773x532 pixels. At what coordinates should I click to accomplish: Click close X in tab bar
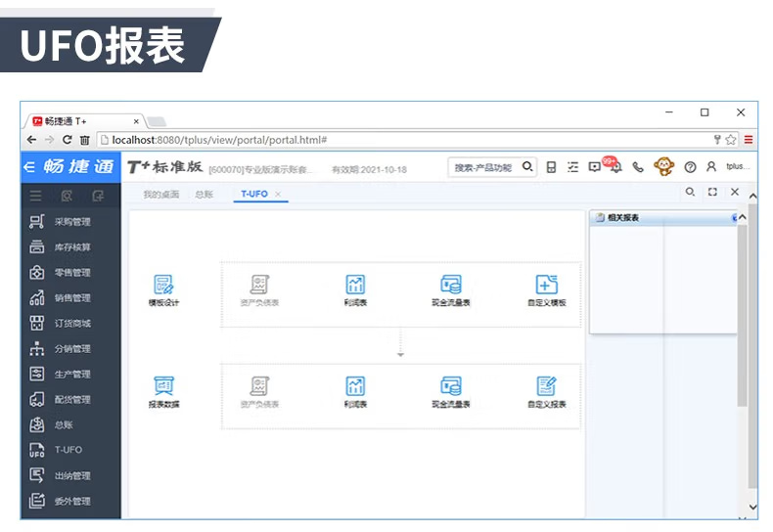[x=735, y=192]
